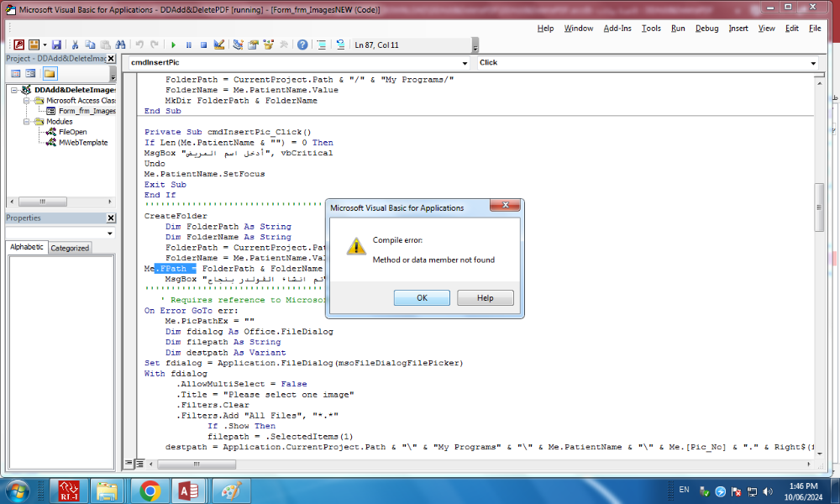
Task: Select the Modules folder in project tree
Action: [x=59, y=122]
